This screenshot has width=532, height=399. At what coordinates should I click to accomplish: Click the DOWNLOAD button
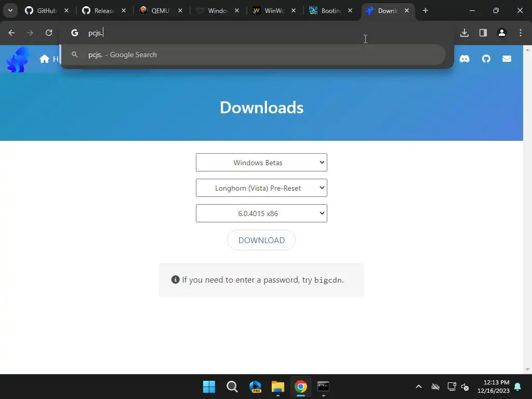[x=261, y=240]
